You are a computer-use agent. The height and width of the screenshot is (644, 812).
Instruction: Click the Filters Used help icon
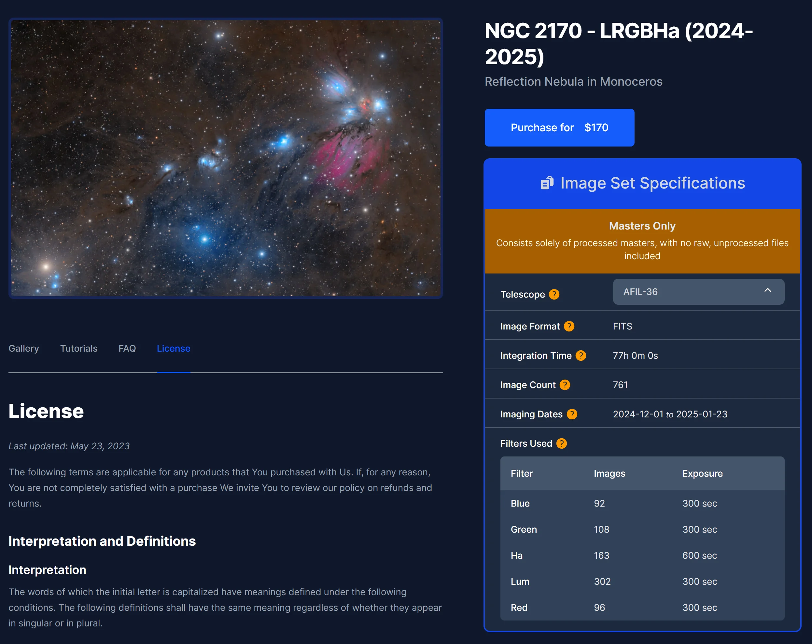click(561, 444)
